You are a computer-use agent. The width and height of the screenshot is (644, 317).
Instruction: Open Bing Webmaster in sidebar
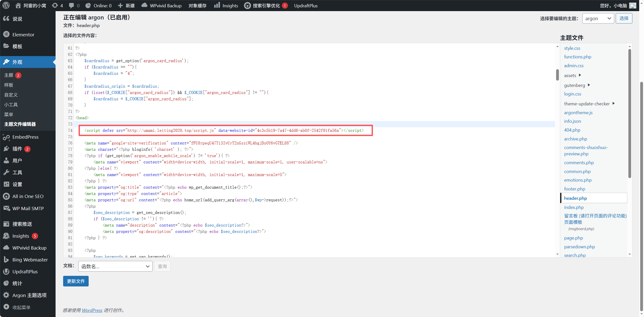pos(30,260)
